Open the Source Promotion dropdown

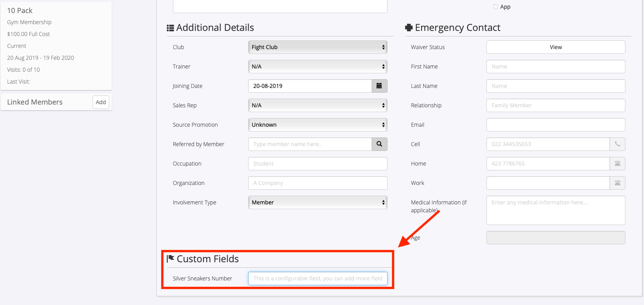pyautogui.click(x=317, y=125)
